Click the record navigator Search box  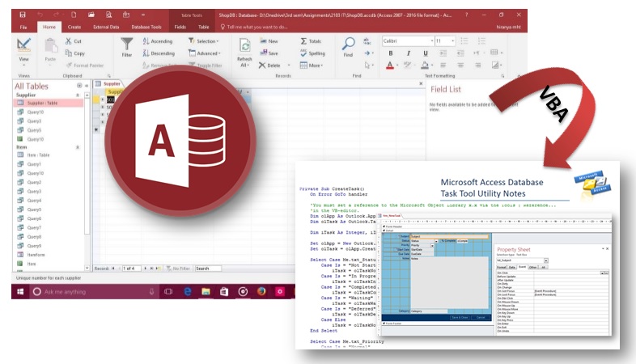[x=213, y=268]
